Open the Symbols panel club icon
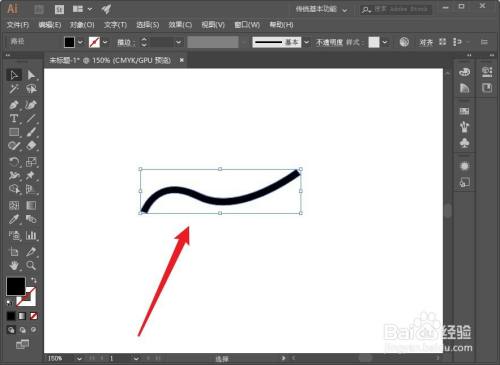 (x=464, y=143)
